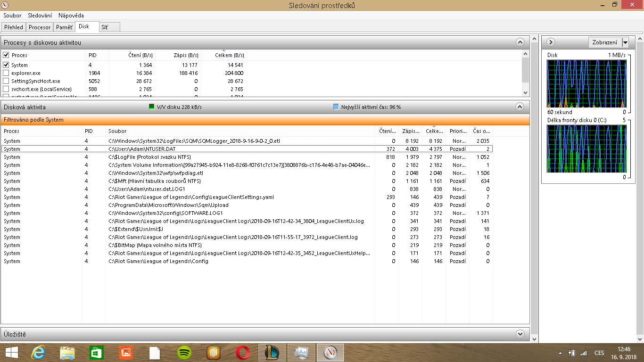Open the Windows Store taskbar icon
The width and height of the screenshot is (644, 362).
tap(97, 353)
